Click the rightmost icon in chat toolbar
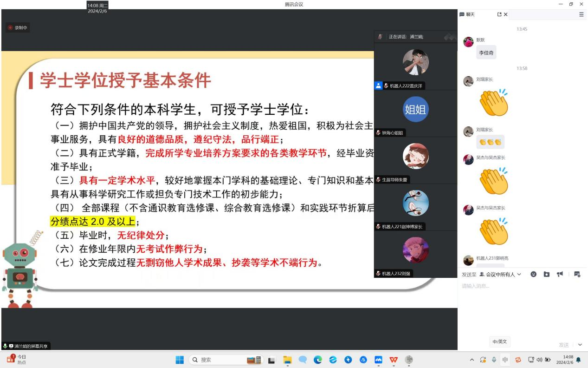Screen dimensions: 588x368 click(x=577, y=274)
